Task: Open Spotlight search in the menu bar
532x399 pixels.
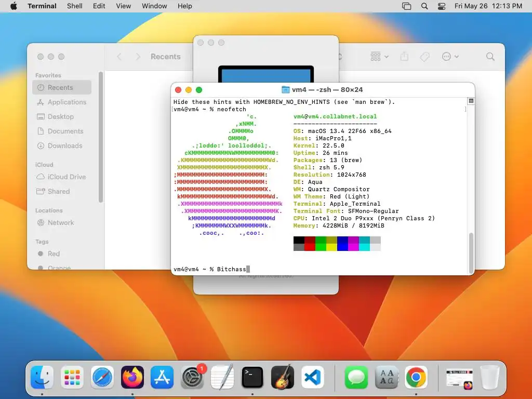Action: tap(424, 6)
